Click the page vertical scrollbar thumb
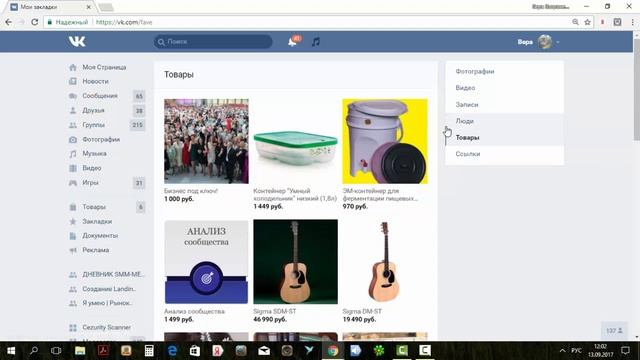 coord(637,89)
